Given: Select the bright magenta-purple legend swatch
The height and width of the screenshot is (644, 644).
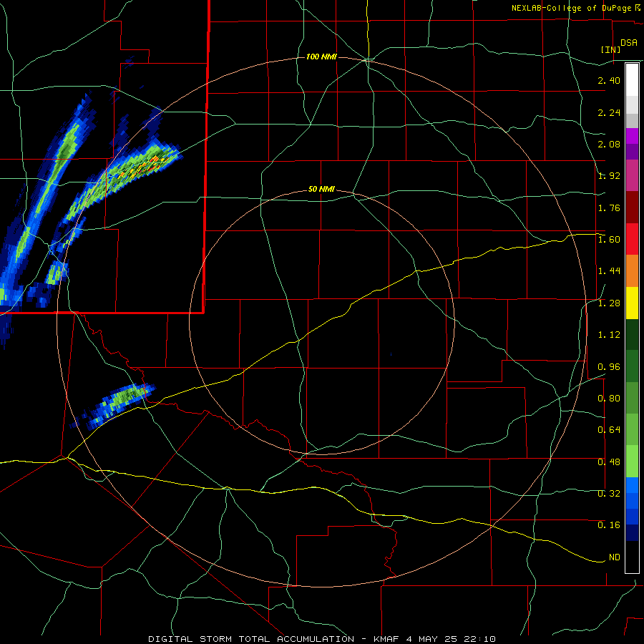Looking at the screenshot, I should (x=632, y=136).
